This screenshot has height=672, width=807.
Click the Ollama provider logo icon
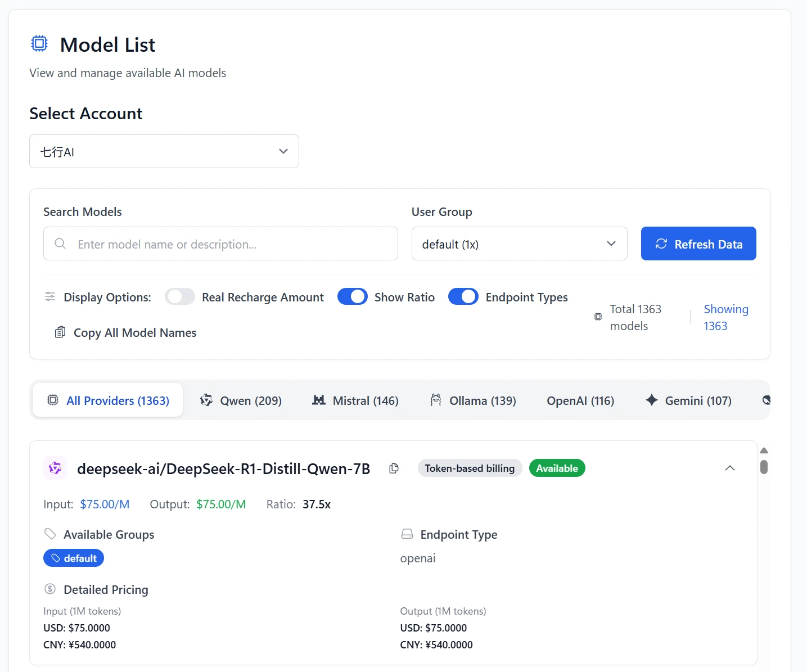(436, 400)
